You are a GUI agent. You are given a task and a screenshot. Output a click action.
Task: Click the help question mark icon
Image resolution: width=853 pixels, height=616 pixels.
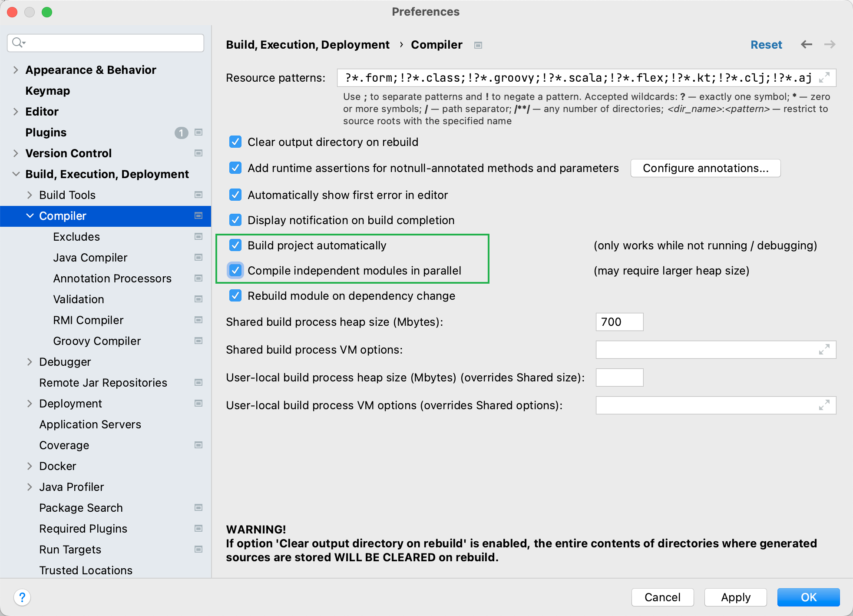tap(22, 597)
